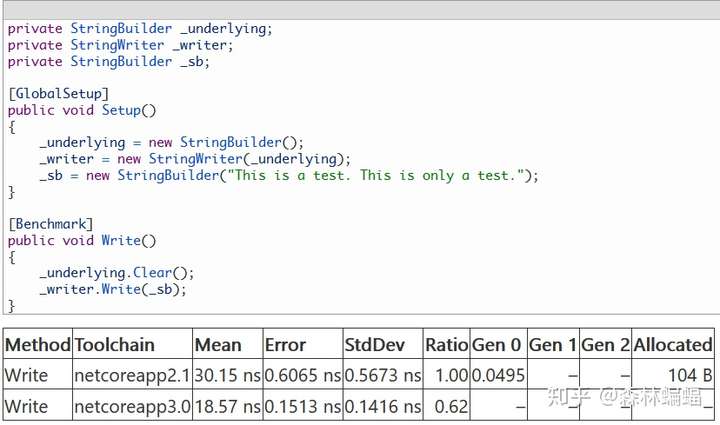The image size is (720, 425).
Task: Click the Gen 0 column header
Action: pos(497,345)
